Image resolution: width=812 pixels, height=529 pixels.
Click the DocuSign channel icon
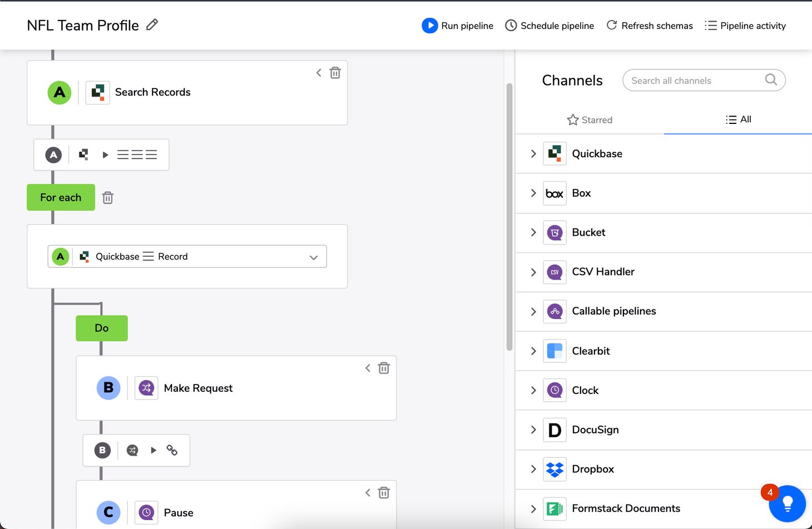pos(554,430)
